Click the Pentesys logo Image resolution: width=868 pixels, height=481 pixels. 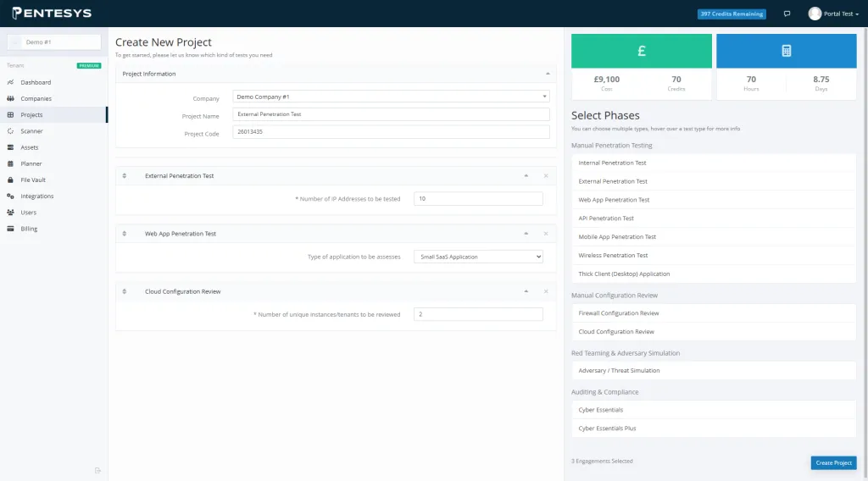pos(52,14)
